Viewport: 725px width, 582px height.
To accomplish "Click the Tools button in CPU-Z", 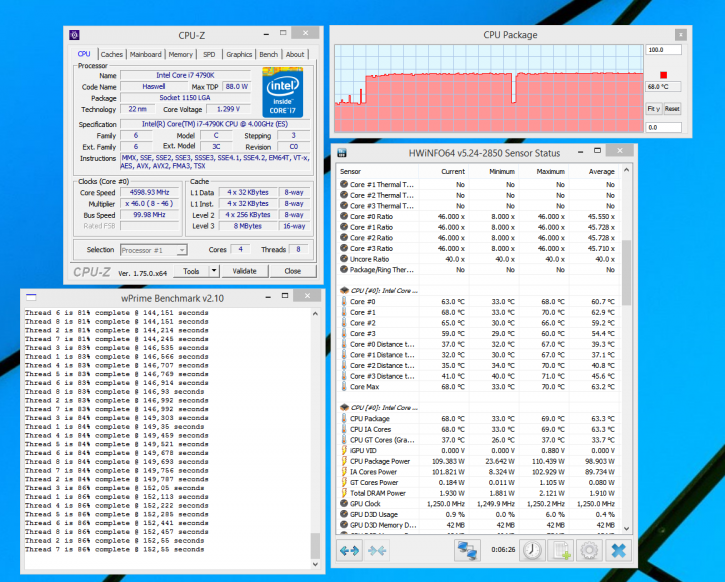I will (191, 271).
